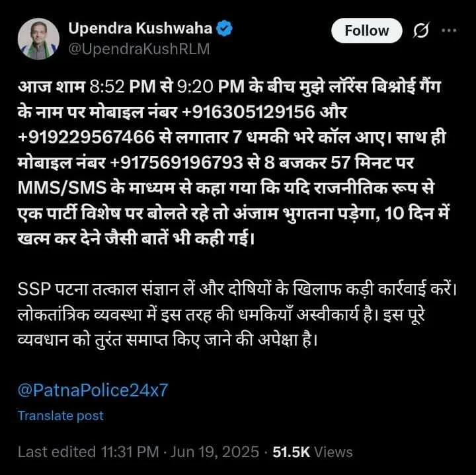View the 51.5K Views count
The width and height of the screenshot is (476, 475).
click(313, 452)
